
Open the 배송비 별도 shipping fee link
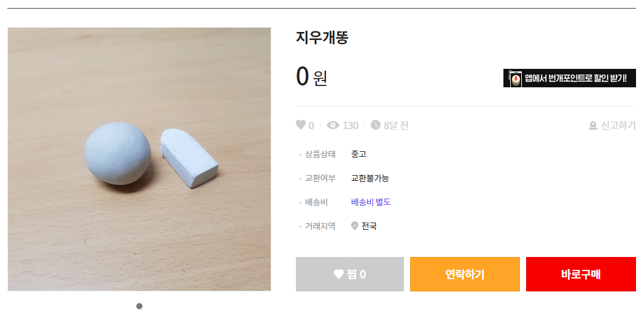pos(371,202)
